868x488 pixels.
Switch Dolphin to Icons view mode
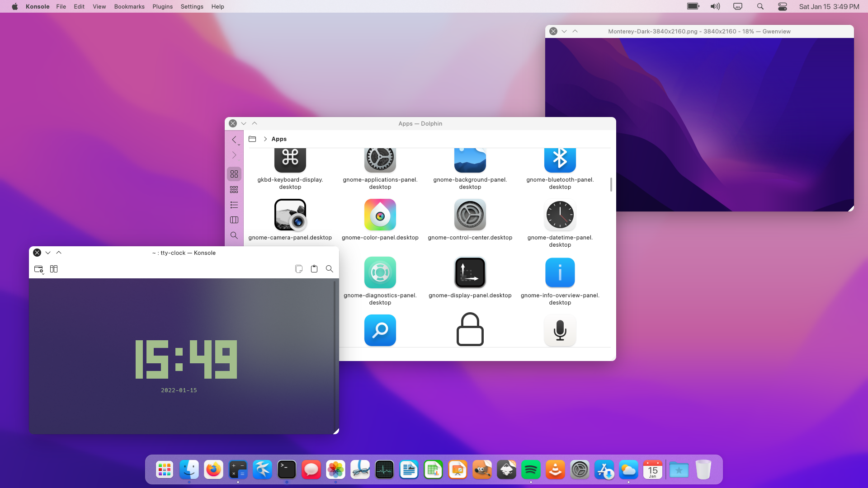[234, 174]
